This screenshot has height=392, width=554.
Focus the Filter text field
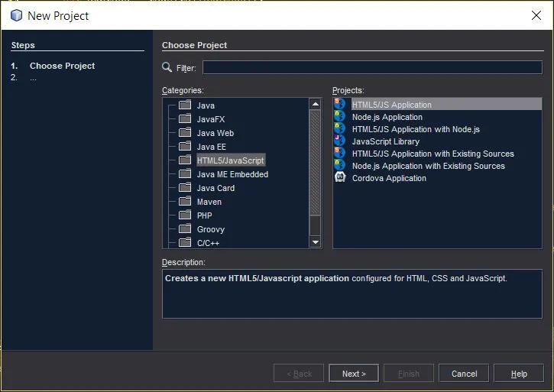pyautogui.click(x=372, y=67)
